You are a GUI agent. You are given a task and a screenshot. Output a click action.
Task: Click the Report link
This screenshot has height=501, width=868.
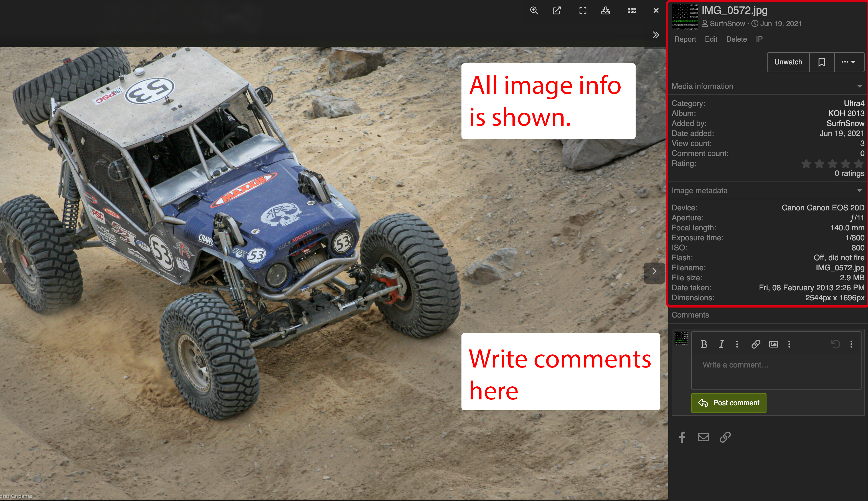tap(685, 39)
